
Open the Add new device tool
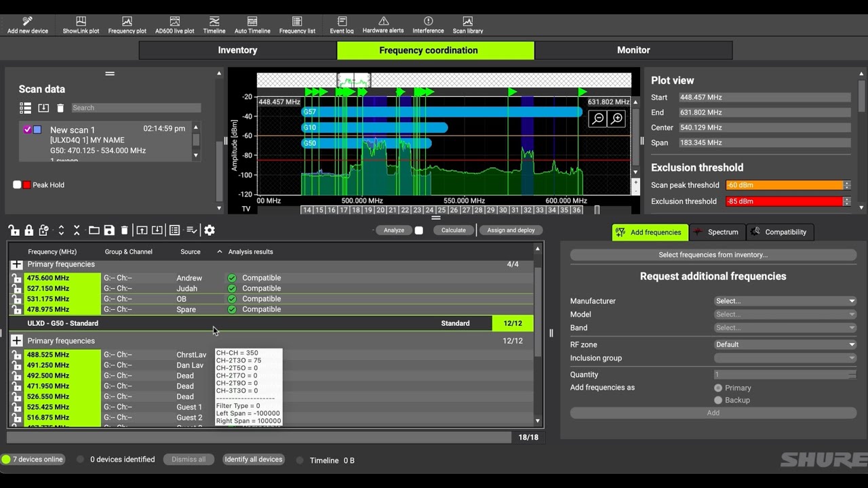coord(28,25)
